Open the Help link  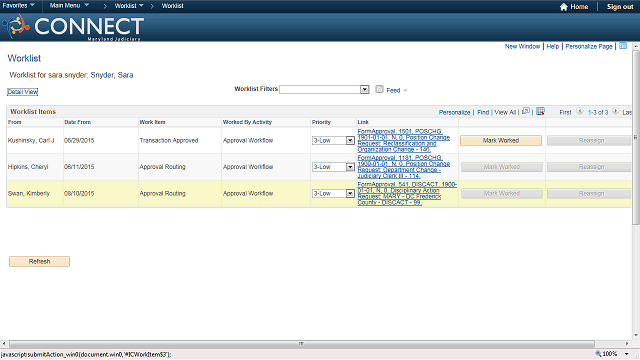pos(553,47)
